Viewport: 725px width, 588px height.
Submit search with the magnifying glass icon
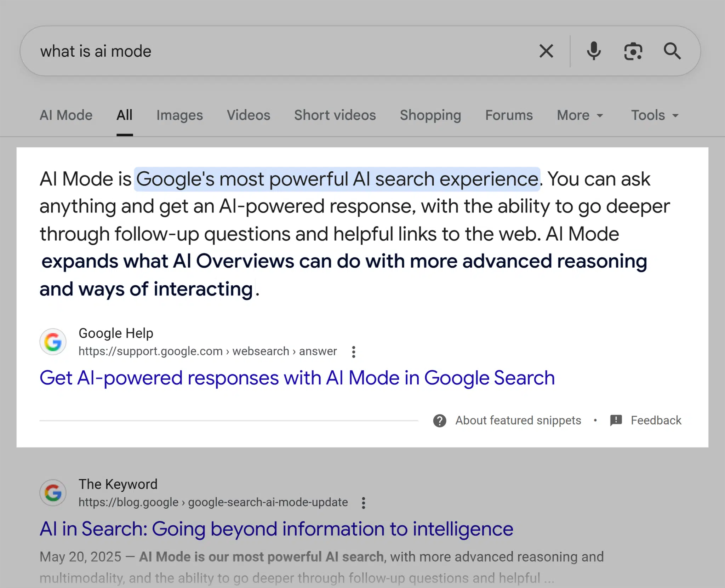tap(672, 51)
